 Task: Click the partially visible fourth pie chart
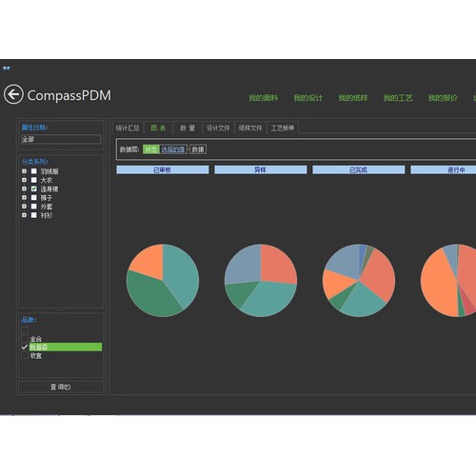tap(448, 280)
